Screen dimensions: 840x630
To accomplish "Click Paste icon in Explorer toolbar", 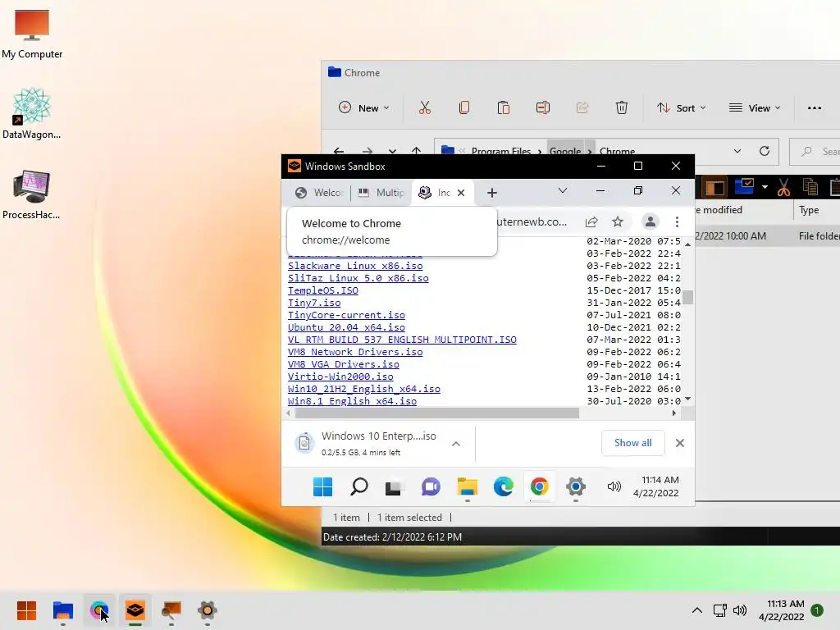I will 504,107.
